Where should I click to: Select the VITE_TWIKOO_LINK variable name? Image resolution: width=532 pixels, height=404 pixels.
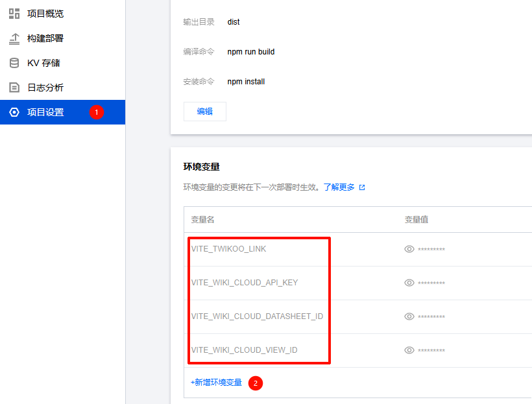(228, 249)
